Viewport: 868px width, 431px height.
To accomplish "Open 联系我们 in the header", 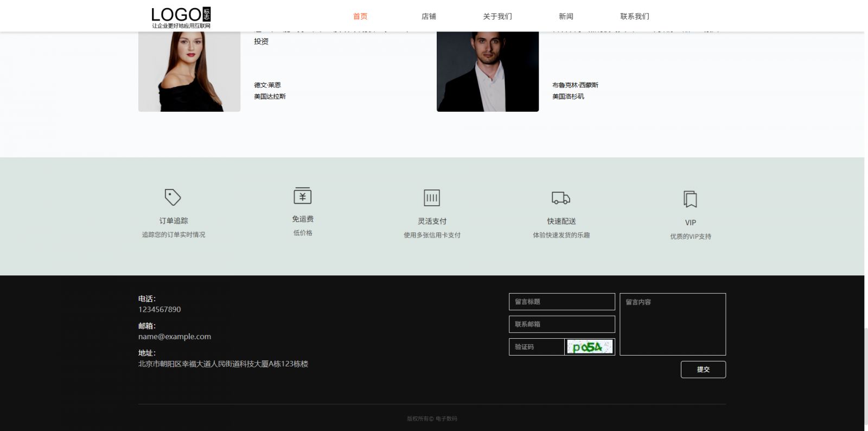I will pos(635,16).
